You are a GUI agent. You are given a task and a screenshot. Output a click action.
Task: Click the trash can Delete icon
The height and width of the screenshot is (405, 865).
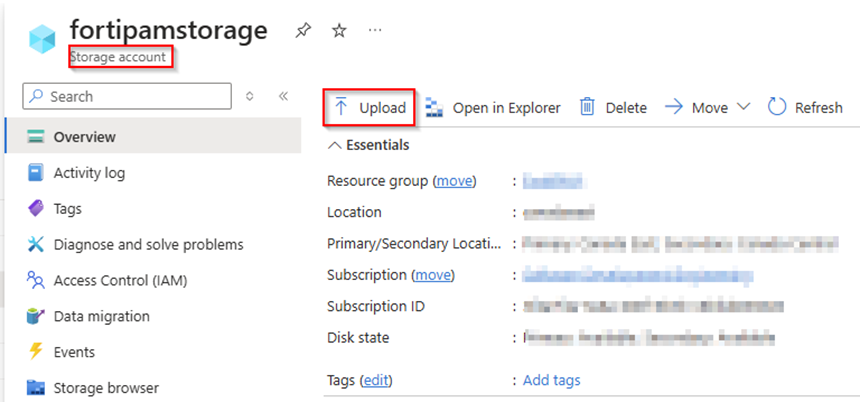click(x=587, y=107)
